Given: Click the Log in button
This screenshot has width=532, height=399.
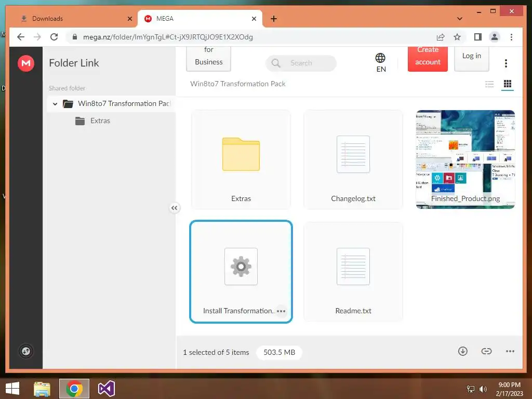Looking at the screenshot, I should [x=472, y=59].
